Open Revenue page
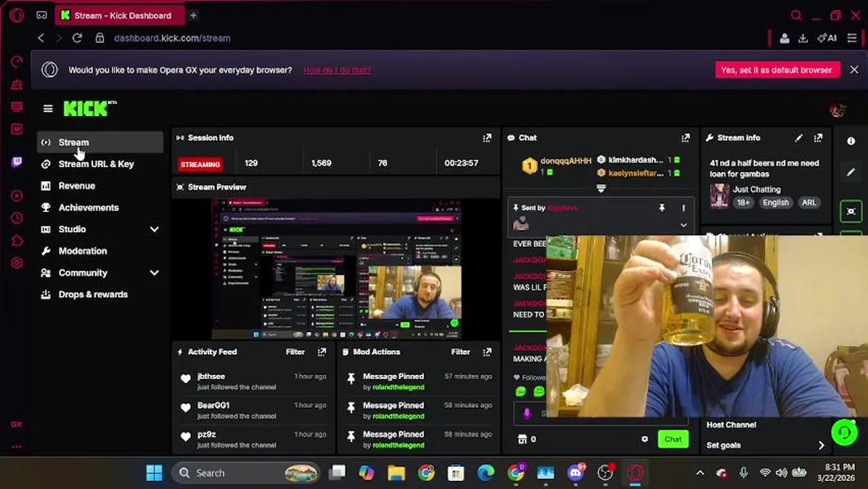 coord(101,186)
